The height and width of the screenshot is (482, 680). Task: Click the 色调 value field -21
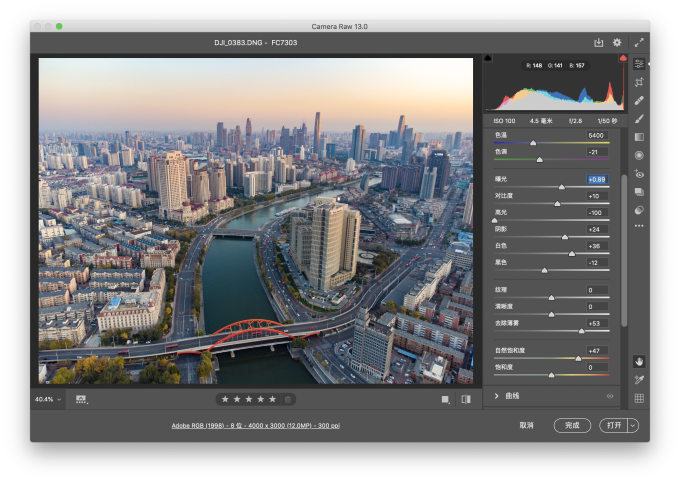pyautogui.click(x=597, y=152)
